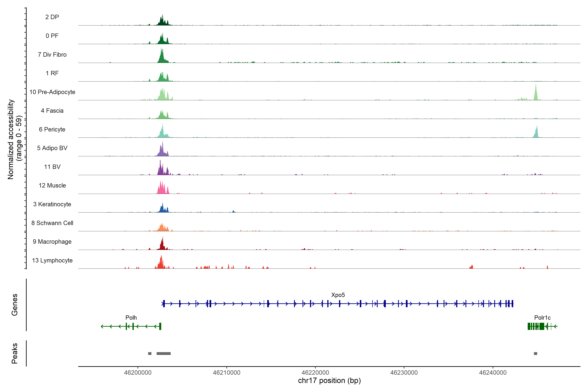Click the Genes panel label

[x=15, y=305]
